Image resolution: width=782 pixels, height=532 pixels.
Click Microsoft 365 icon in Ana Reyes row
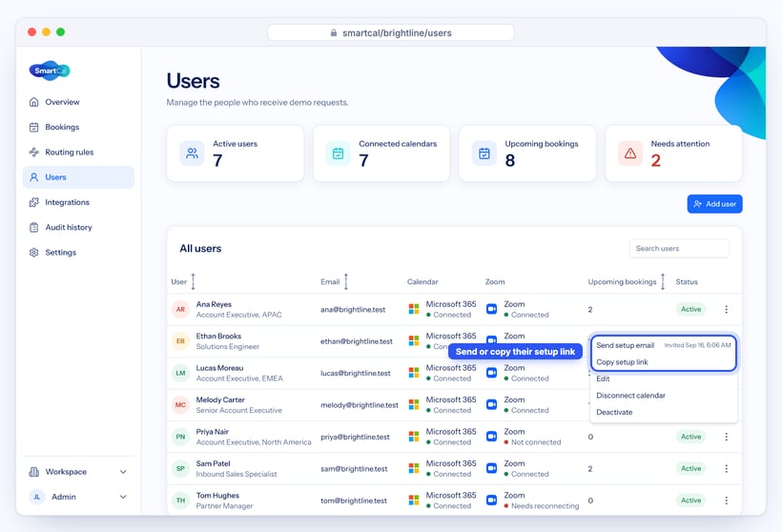coord(414,309)
